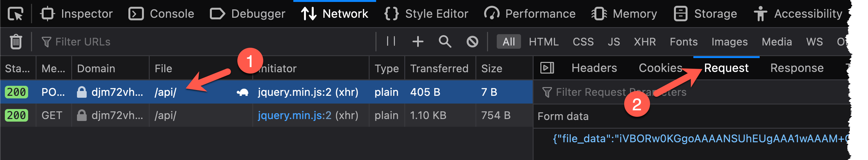This screenshot has height=160, width=868.
Task: Collapse the Form data section
Action: coord(563,116)
